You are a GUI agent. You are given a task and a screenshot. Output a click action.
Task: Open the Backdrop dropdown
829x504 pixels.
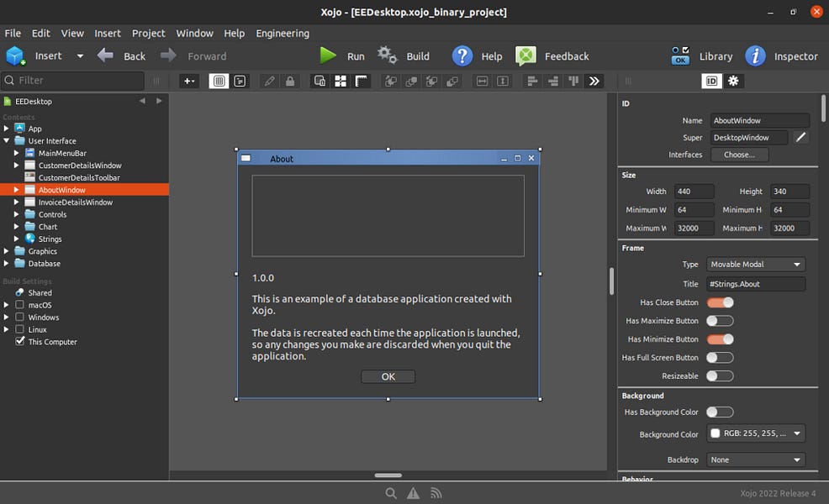[x=754, y=459]
